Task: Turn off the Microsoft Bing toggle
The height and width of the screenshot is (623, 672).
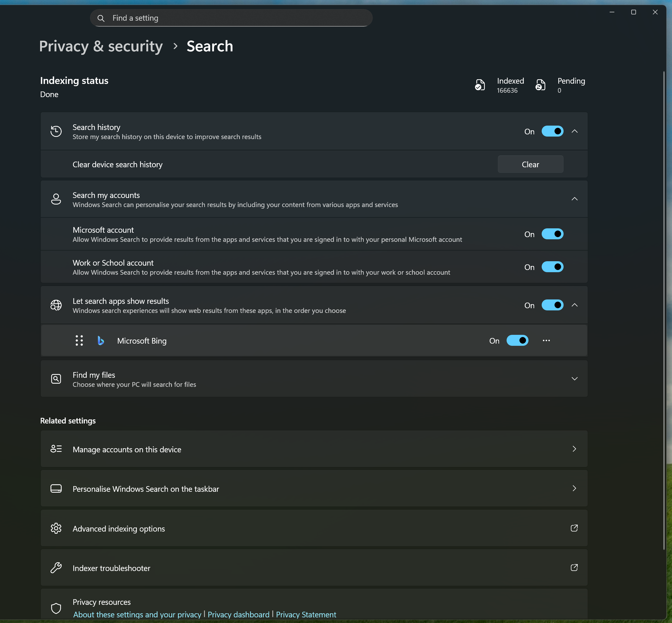Action: tap(517, 340)
